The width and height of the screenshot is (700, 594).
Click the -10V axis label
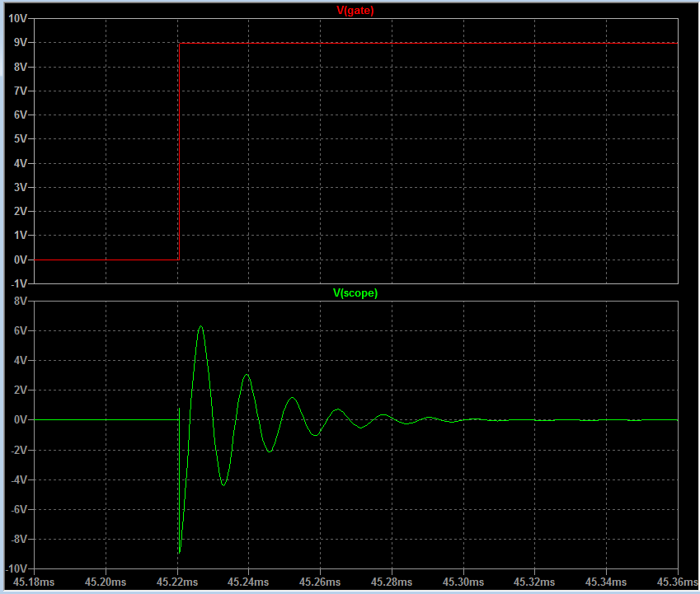point(16,568)
